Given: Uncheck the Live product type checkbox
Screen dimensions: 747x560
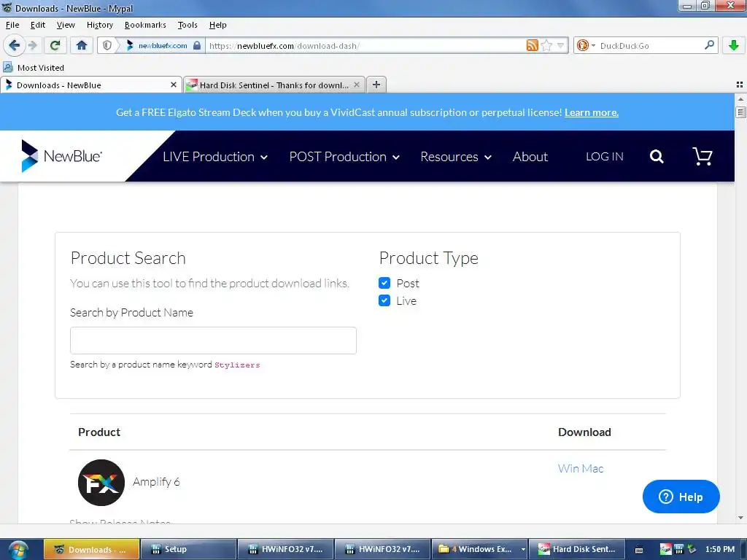Looking at the screenshot, I should click(x=384, y=300).
